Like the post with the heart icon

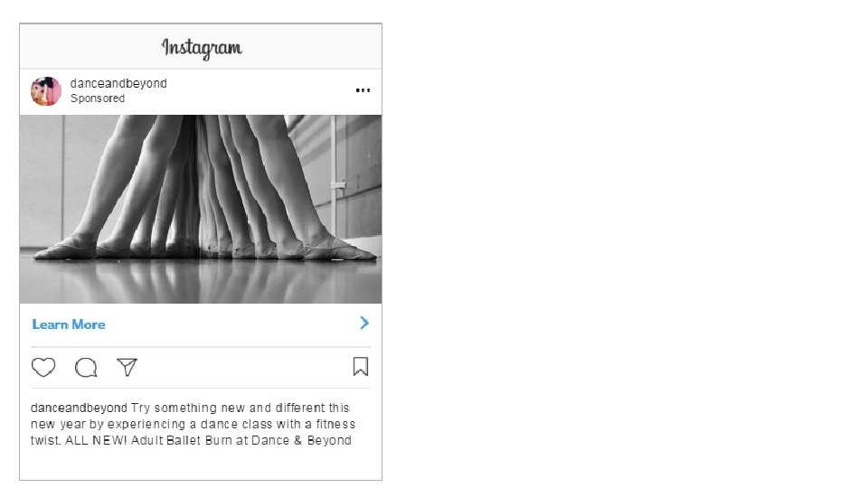[43, 367]
